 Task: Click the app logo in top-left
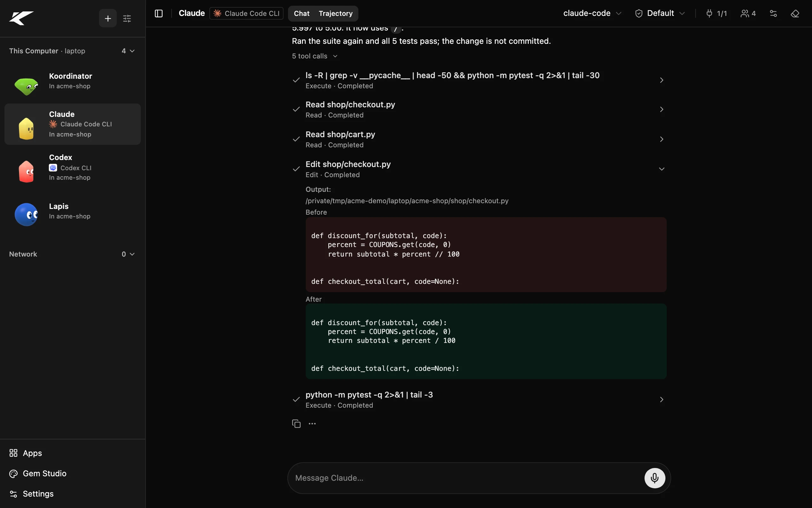[x=21, y=18]
